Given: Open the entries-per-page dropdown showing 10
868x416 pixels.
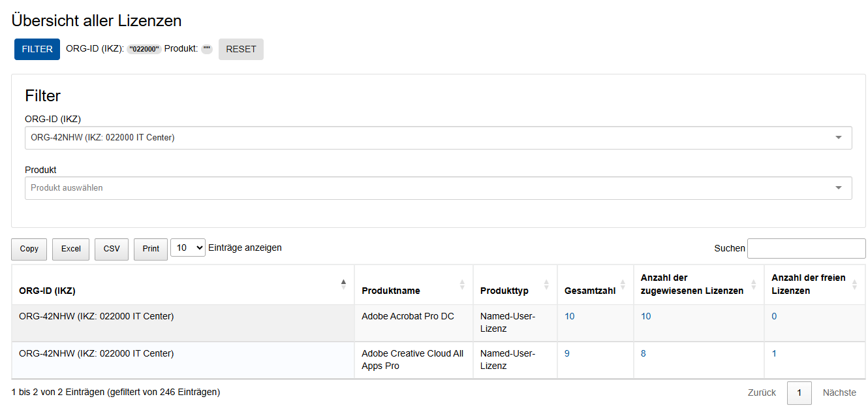Looking at the screenshot, I should click(188, 248).
